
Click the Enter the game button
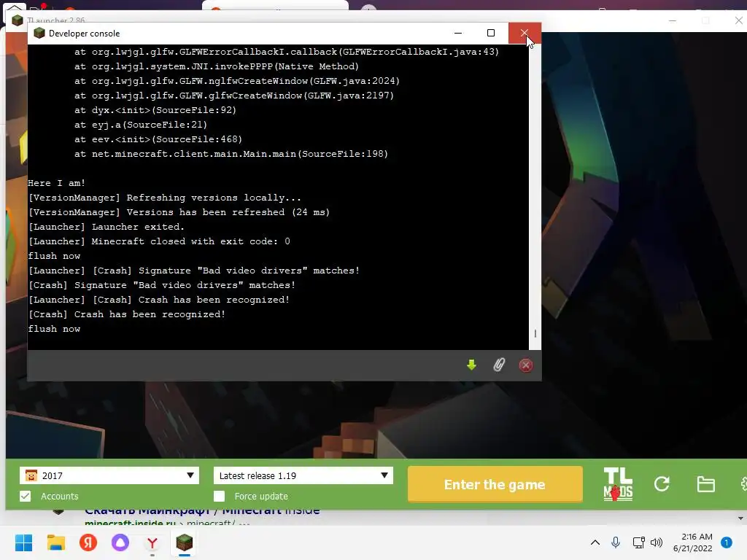click(495, 484)
